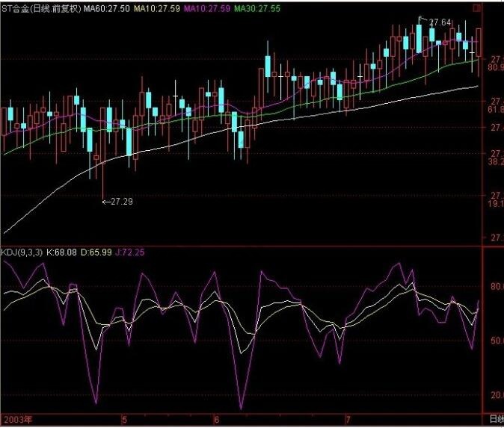Select the magenta MA10:27.59 indicator label
Viewport: 504px width, 428px height.
pyautogui.click(x=206, y=7)
